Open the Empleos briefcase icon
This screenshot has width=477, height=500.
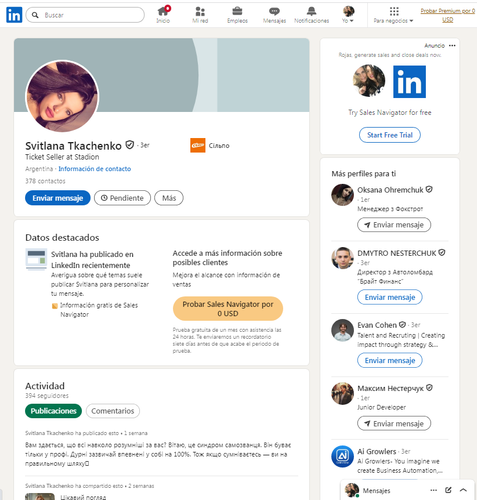(x=237, y=15)
